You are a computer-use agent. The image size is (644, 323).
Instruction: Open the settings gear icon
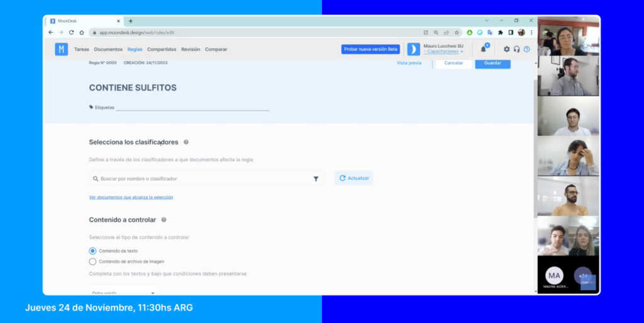tap(506, 49)
